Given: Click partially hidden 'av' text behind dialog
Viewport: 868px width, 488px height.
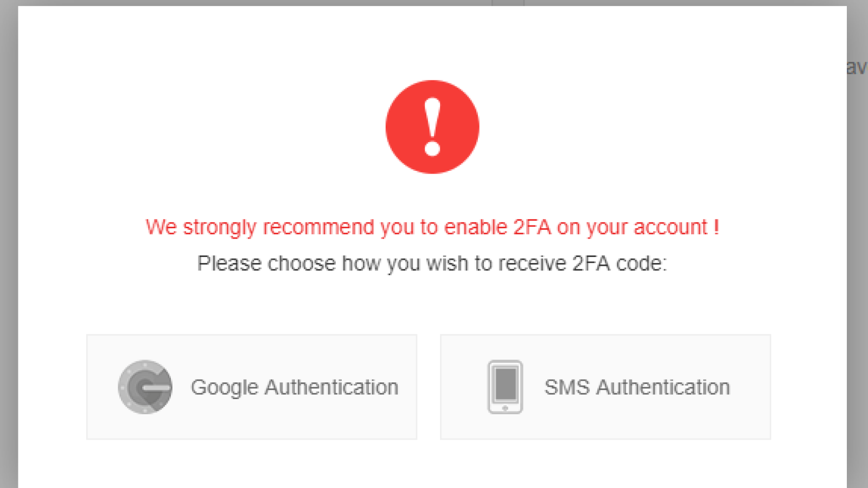Looking at the screenshot, I should (857, 67).
